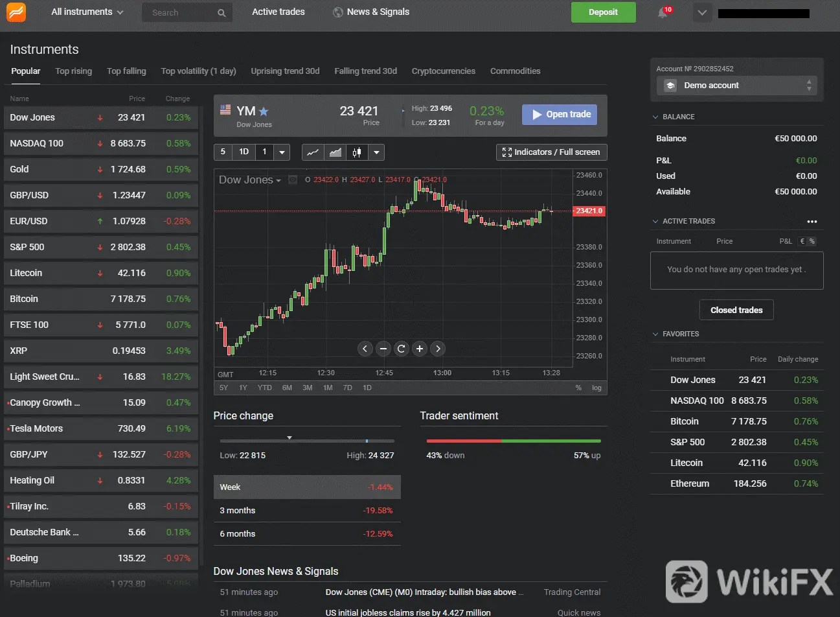Click the trader sentiment red-green bar
The height and width of the screenshot is (617, 840).
click(514, 441)
